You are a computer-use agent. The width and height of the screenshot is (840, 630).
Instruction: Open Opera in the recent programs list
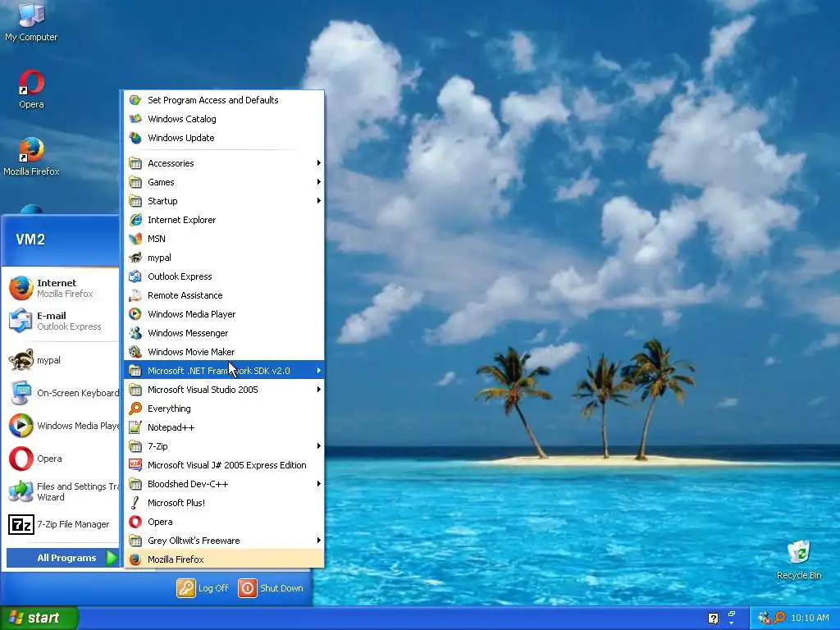(62, 459)
